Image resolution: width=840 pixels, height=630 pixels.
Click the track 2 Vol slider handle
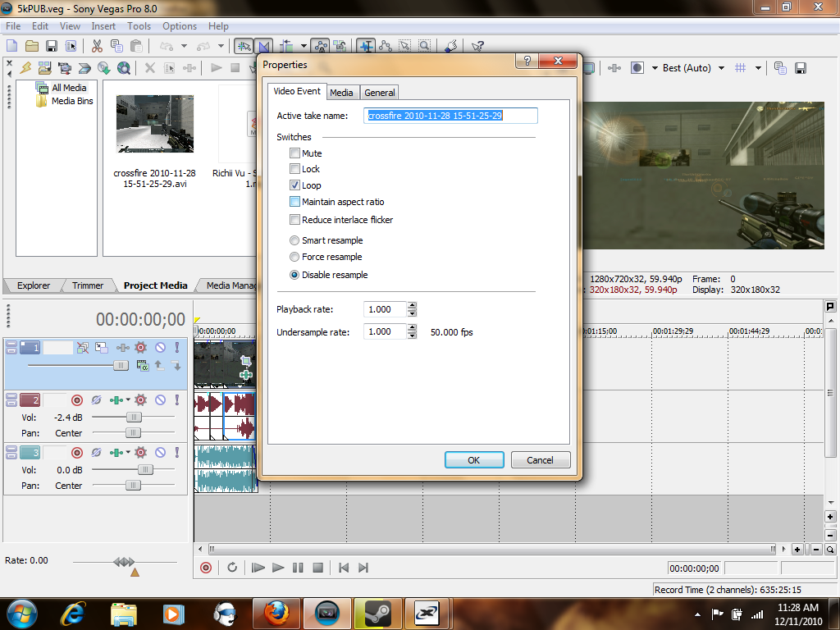point(132,418)
